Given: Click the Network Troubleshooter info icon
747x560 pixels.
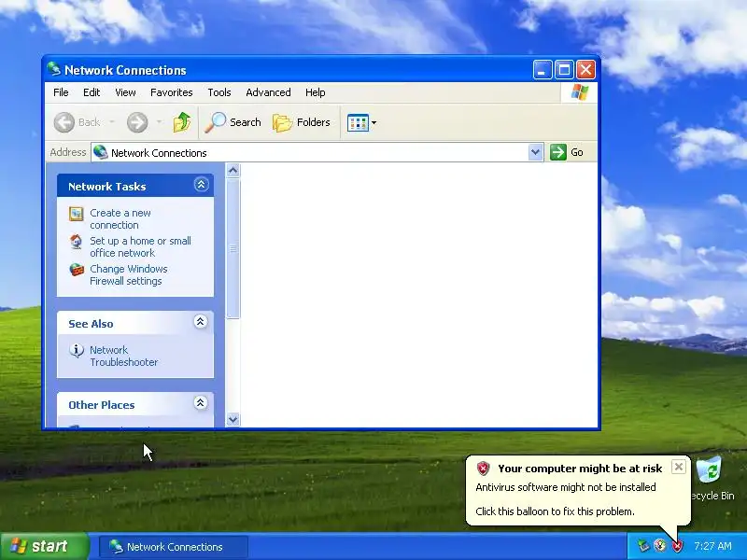Looking at the screenshot, I should [77, 351].
